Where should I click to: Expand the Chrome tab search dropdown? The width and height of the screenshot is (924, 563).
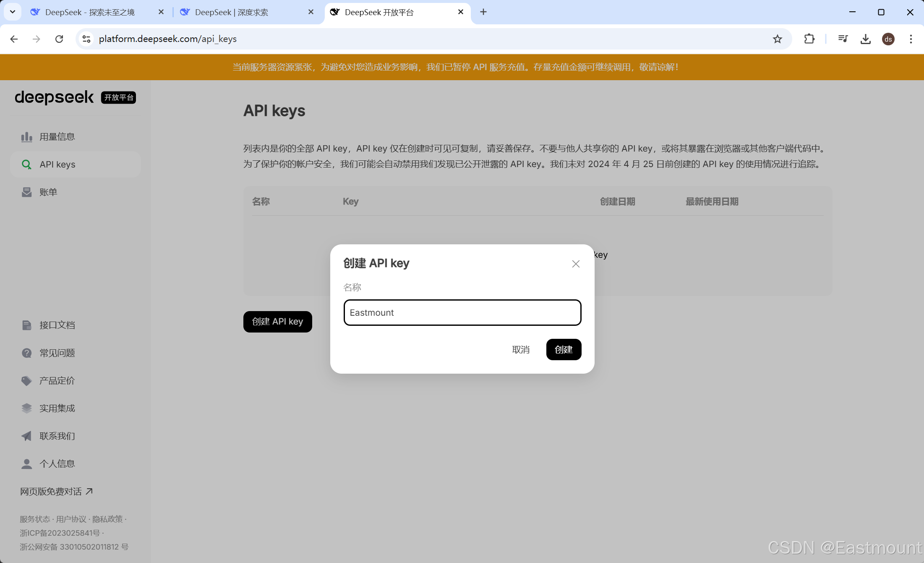(x=13, y=12)
